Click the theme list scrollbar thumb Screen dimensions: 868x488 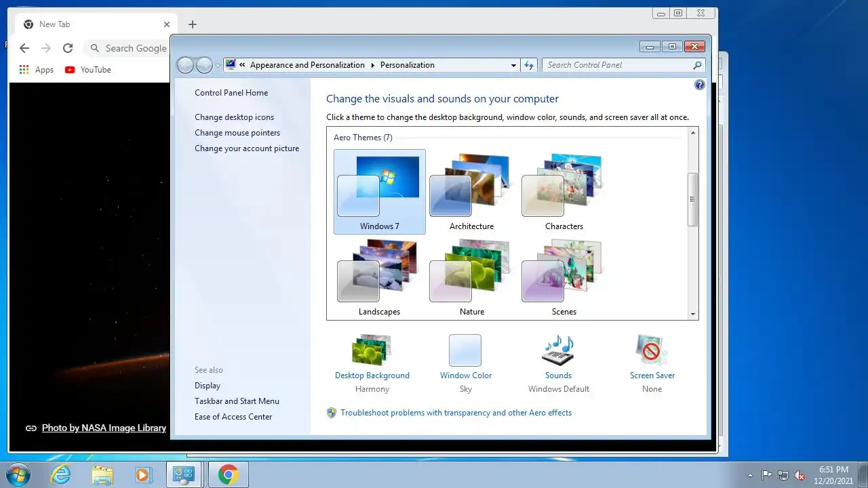click(x=693, y=199)
